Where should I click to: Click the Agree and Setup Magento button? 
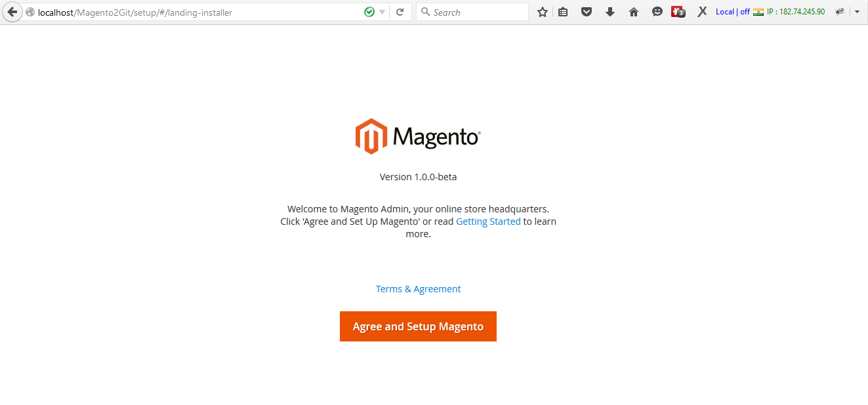click(418, 326)
